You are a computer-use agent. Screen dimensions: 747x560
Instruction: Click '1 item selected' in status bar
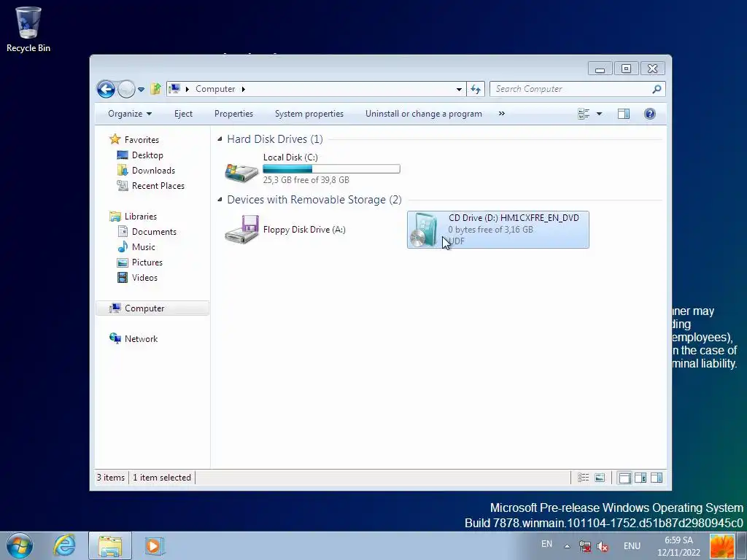pos(161,477)
